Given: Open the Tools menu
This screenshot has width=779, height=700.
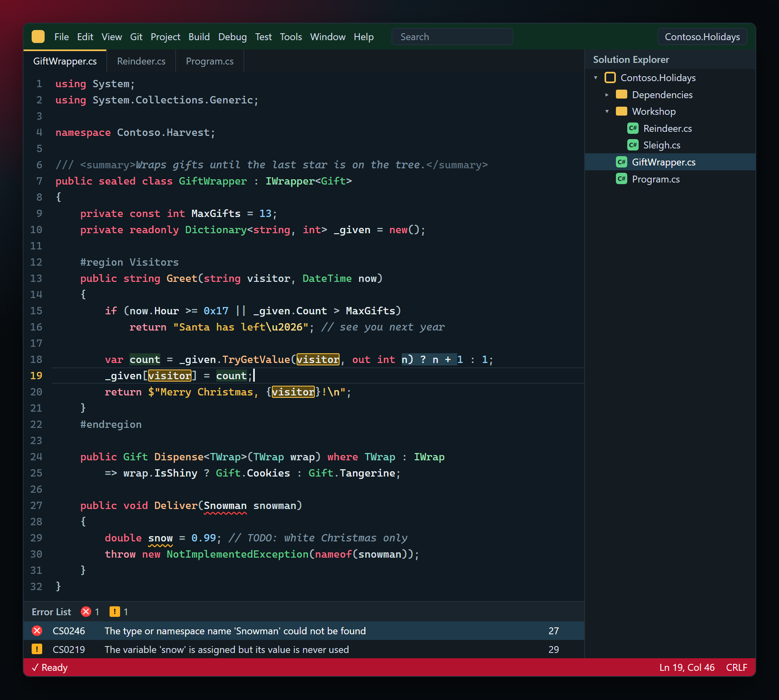Looking at the screenshot, I should [x=291, y=37].
